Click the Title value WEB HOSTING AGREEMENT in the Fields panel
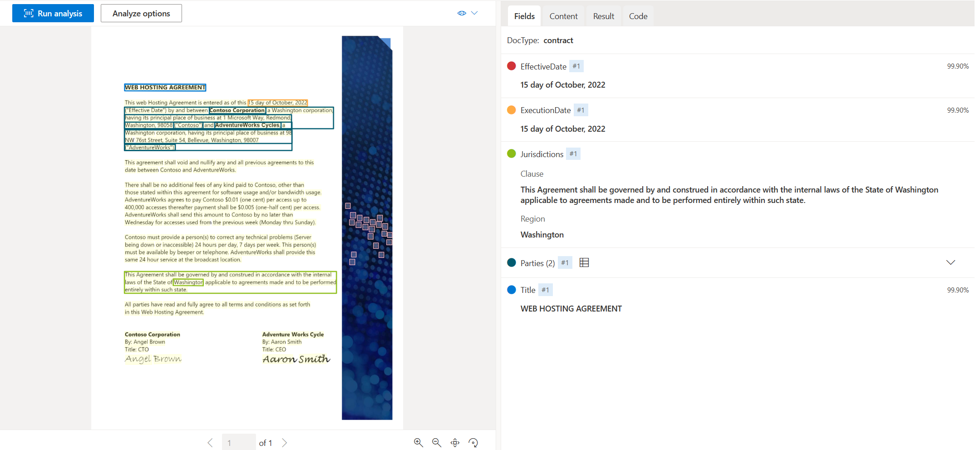Image resolution: width=980 pixels, height=450 pixels. click(x=571, y=309)
